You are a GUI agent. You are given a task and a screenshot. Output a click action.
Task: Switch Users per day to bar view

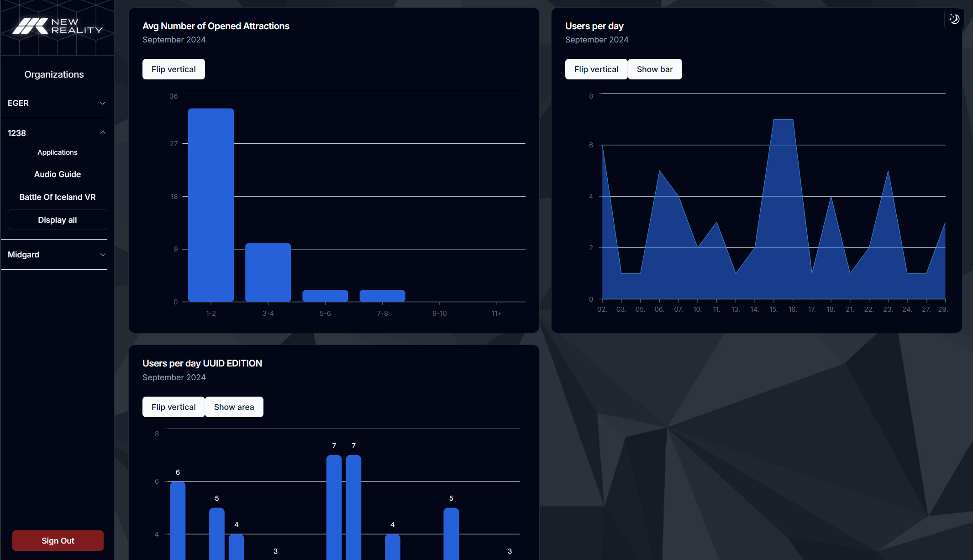pos(655,69)
